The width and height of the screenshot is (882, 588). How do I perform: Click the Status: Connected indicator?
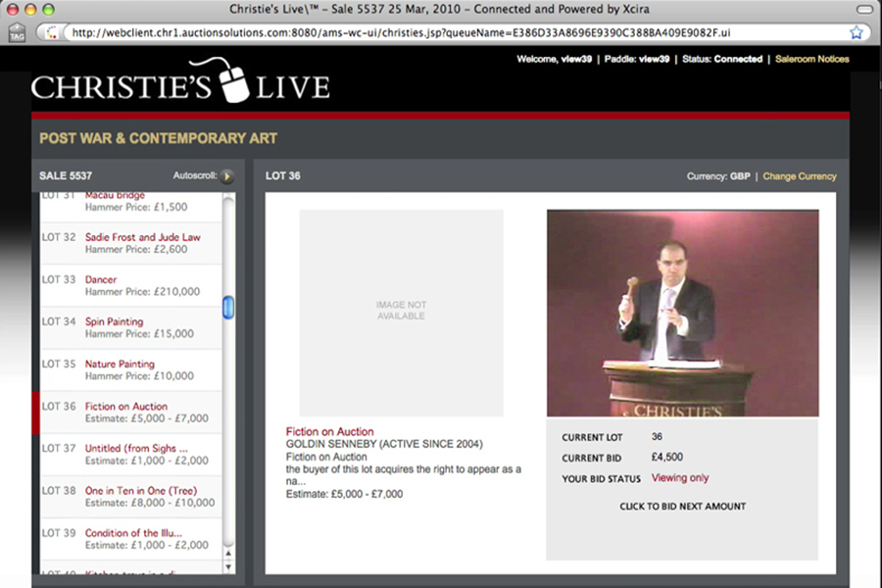click(x=722, y=59)
